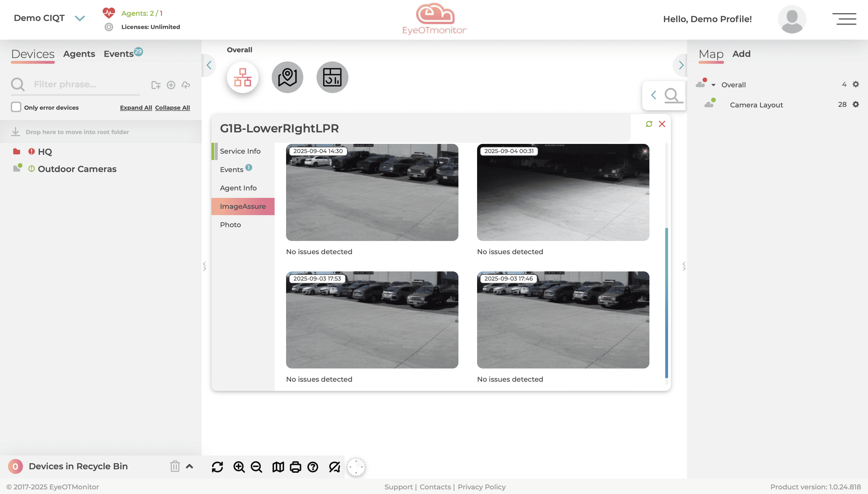
Task: Open the dashboard view icon
Action: 332,77
